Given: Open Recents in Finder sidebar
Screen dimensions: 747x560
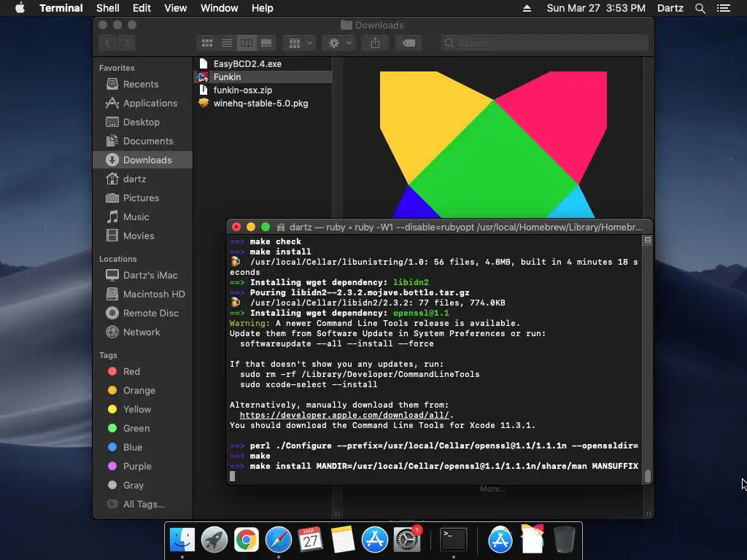Looking at the screenshot, I should point(142,84).
